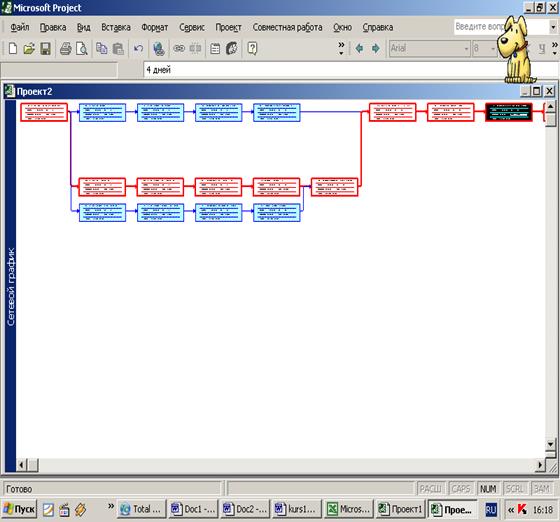Undo last action arrow icon
The width and height of the screenshot is (560, 522).
point(138,48)
